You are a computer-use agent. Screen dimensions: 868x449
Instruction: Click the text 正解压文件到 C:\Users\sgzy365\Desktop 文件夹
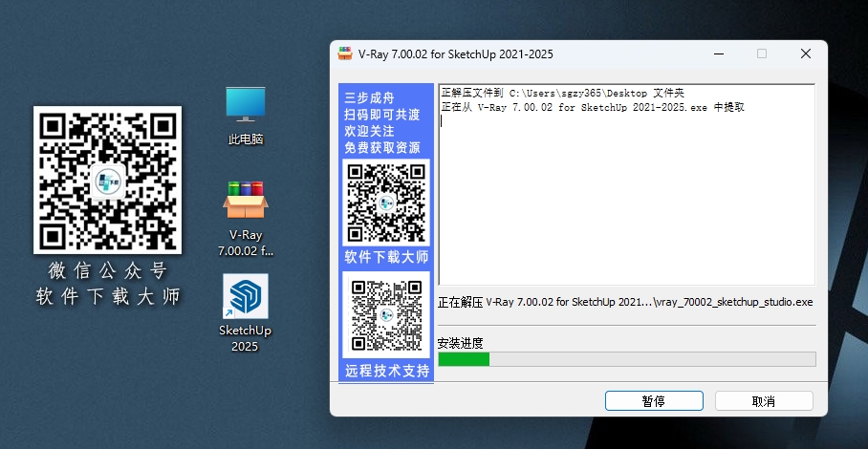(x=563, y=94)
